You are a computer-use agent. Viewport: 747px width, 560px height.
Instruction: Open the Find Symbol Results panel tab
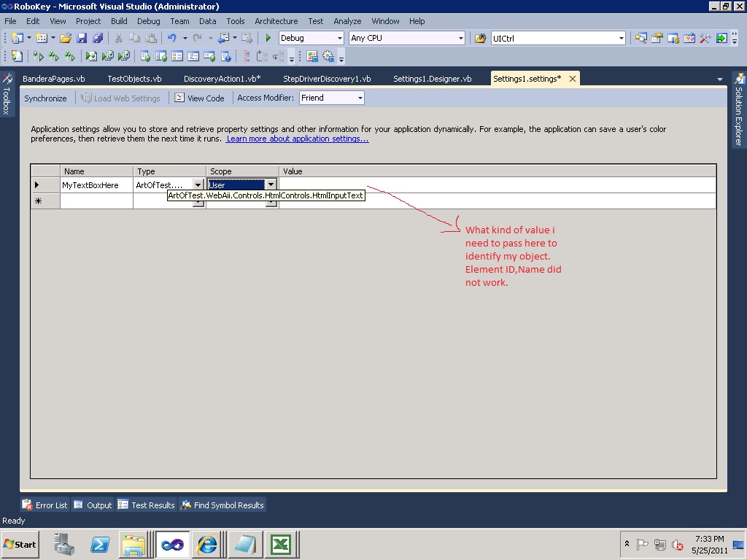[222, 505]
